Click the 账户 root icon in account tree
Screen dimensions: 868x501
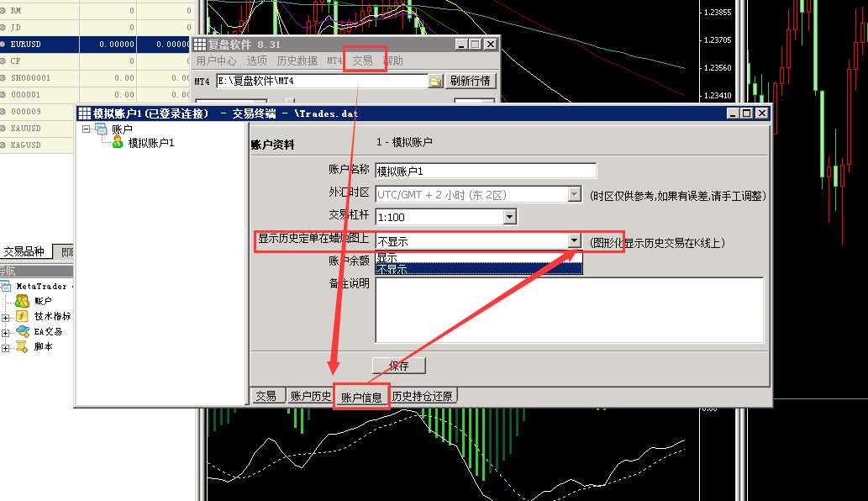tap(101, 129)
